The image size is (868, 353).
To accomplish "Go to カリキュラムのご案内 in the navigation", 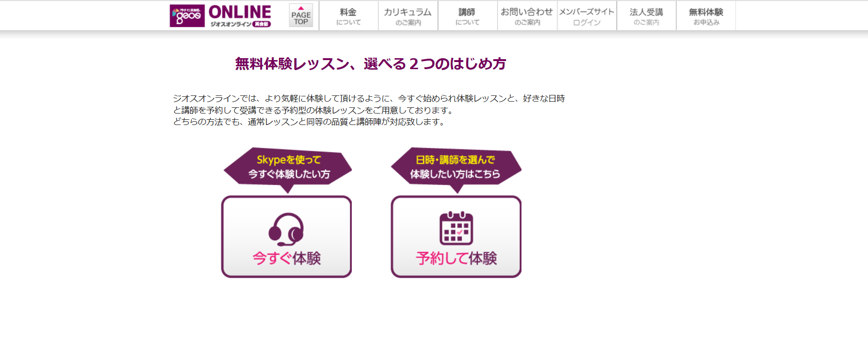I will (x=408, y=16).
